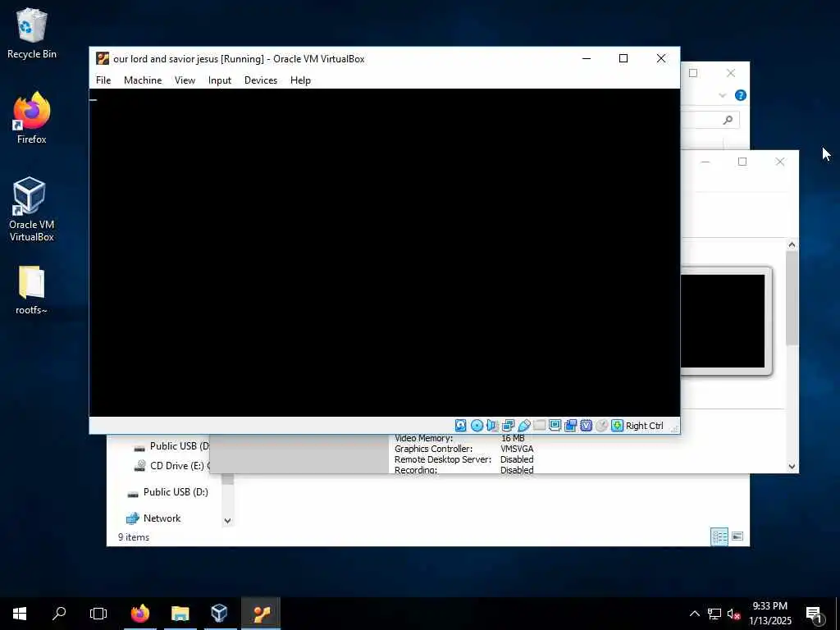The image size is (840, 630).
Task: Click the VM preview thumbnail in VirtualBox Manager
Action: point(723,321)
